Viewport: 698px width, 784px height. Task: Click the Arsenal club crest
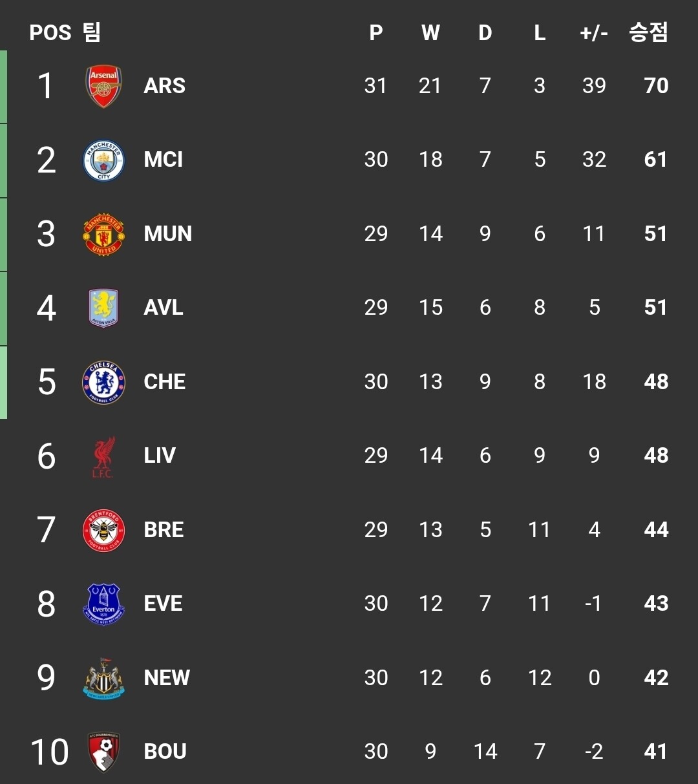pos(103,86)
